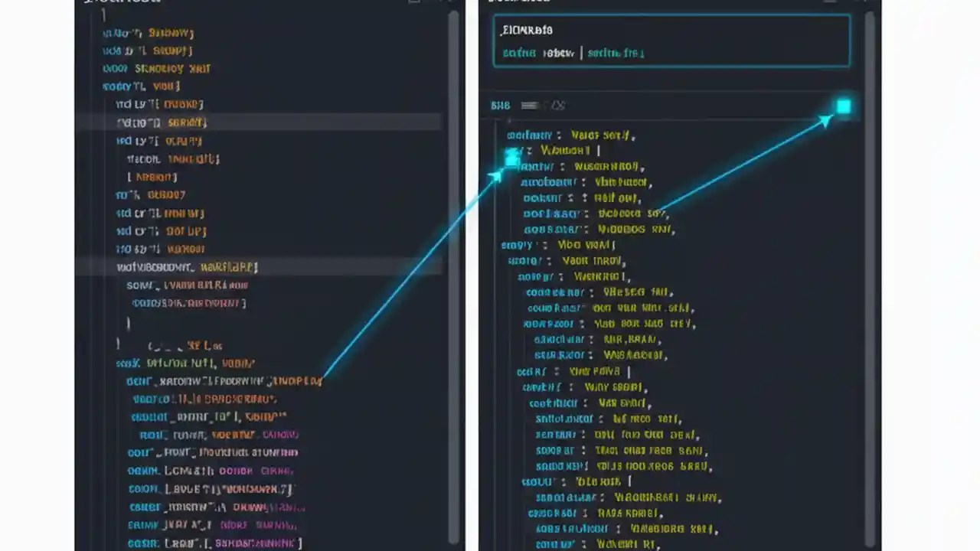This screenshot has width=980, height=551.
Task: Click the small cyan marker beside the code block
Action: [511, 157]
